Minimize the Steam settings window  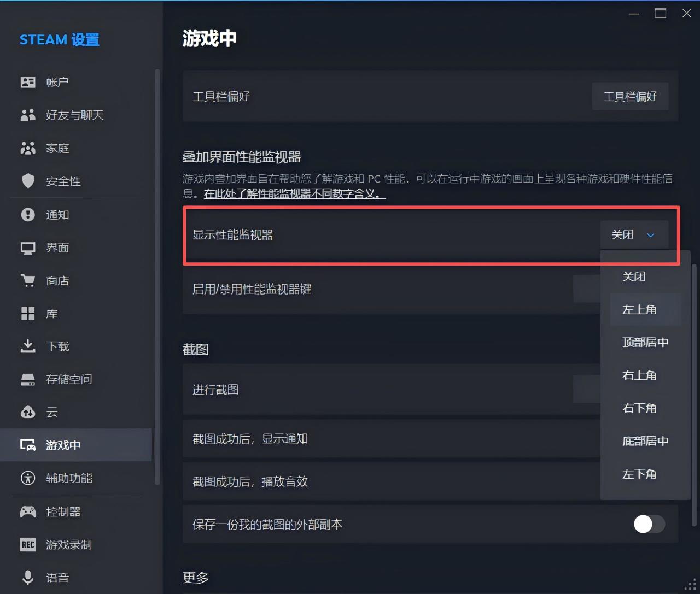point(634,14)
